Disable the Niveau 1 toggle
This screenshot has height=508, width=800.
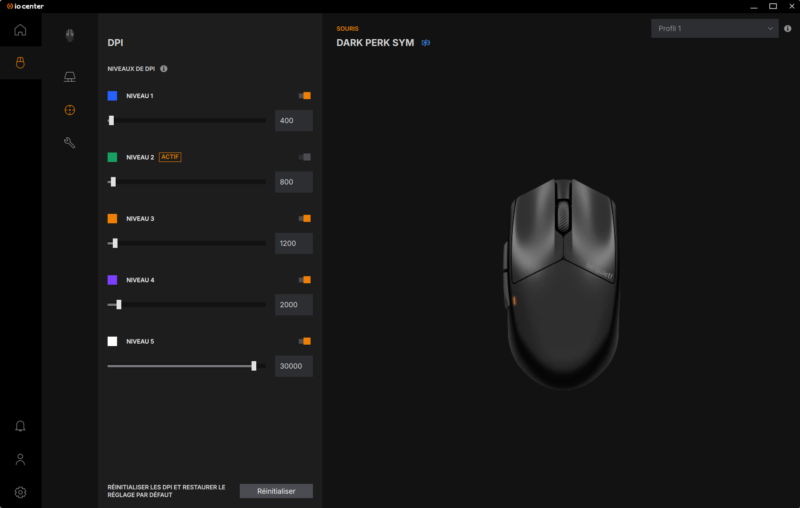click(305, 95)
